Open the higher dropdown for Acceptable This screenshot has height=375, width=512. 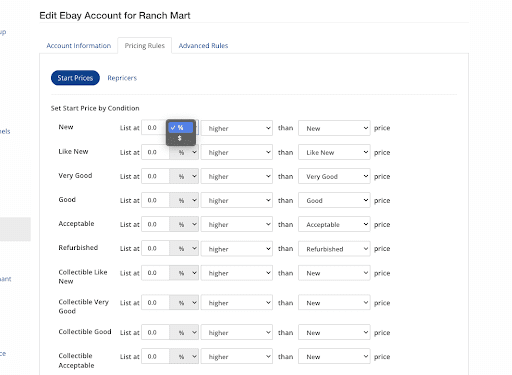click(x=237, y=224)
